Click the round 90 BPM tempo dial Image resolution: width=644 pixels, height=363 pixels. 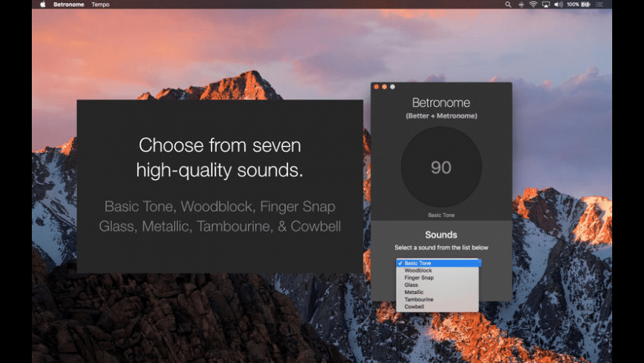441,167
